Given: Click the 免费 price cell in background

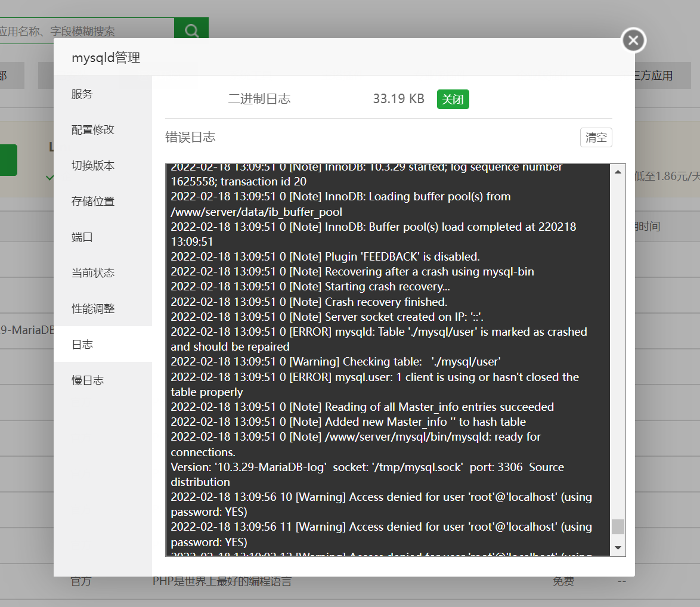Looking at the screenshot, I should (563, 581).
